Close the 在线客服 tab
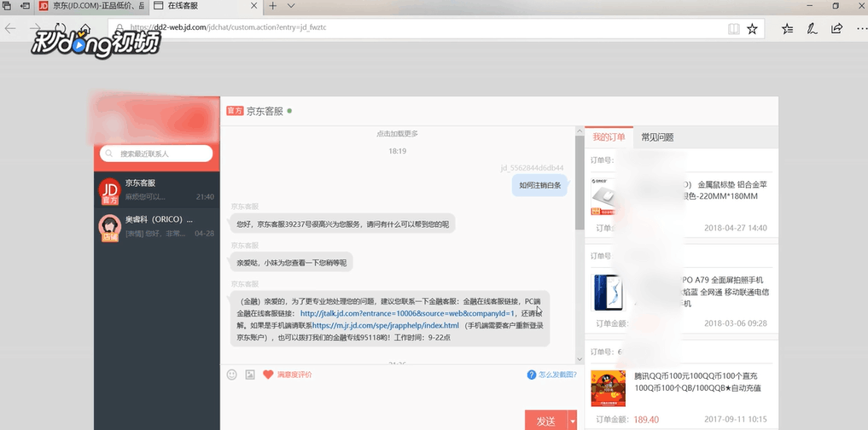The width and height of the screenshot is (868, 430). [254, 6]
